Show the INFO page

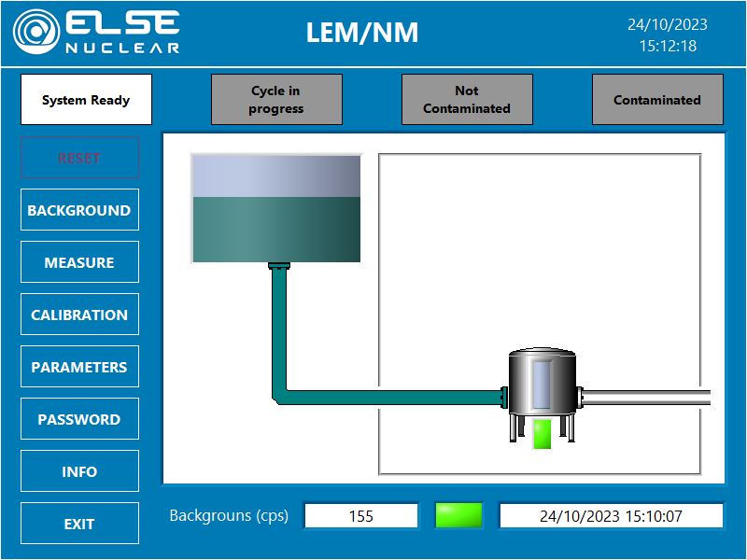[x=79, y=471]
